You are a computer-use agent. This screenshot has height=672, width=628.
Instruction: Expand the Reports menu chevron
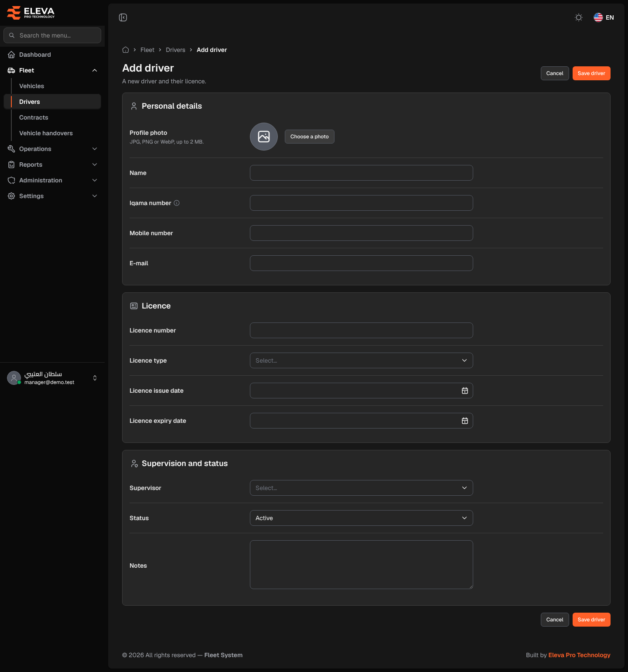click(95, 165)
